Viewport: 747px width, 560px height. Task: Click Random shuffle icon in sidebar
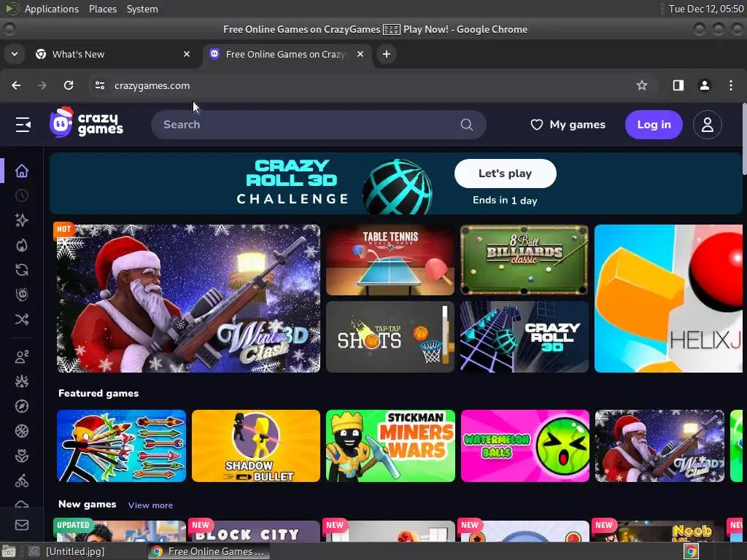pos(21,319)
